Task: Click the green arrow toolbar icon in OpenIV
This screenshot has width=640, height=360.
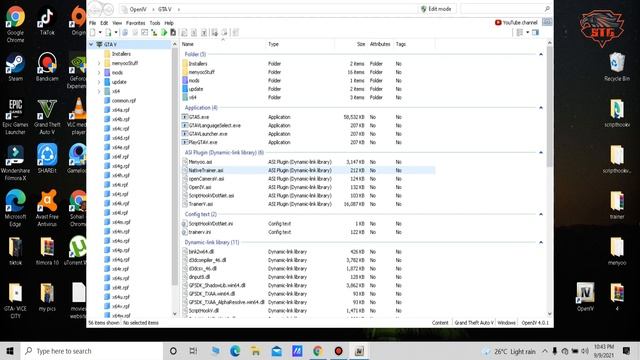Action: click(164, 33)
